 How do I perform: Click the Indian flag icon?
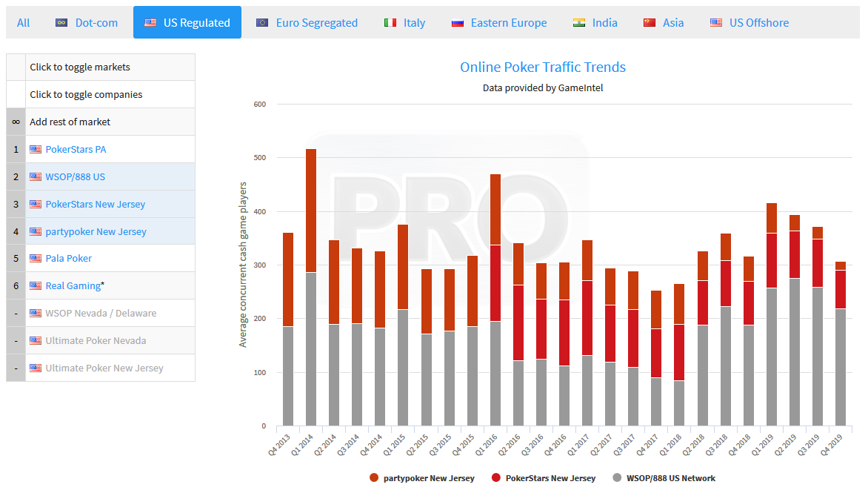(x=579, y=23)
